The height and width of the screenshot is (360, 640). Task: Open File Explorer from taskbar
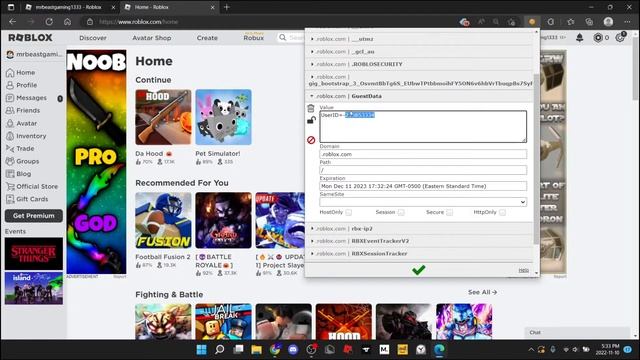pos(256,349)
